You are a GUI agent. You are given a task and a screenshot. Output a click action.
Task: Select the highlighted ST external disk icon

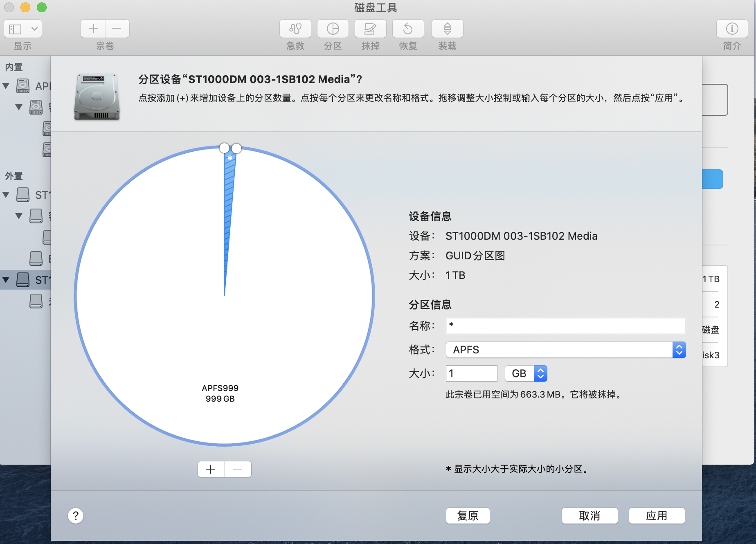pyautogui.click(x=23, y=280)
